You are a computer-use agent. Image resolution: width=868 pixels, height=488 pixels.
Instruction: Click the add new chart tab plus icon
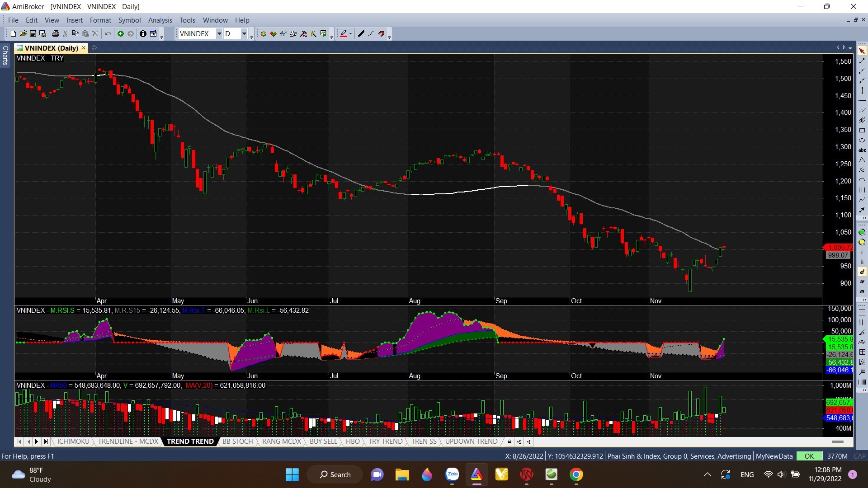click(94, 48)
